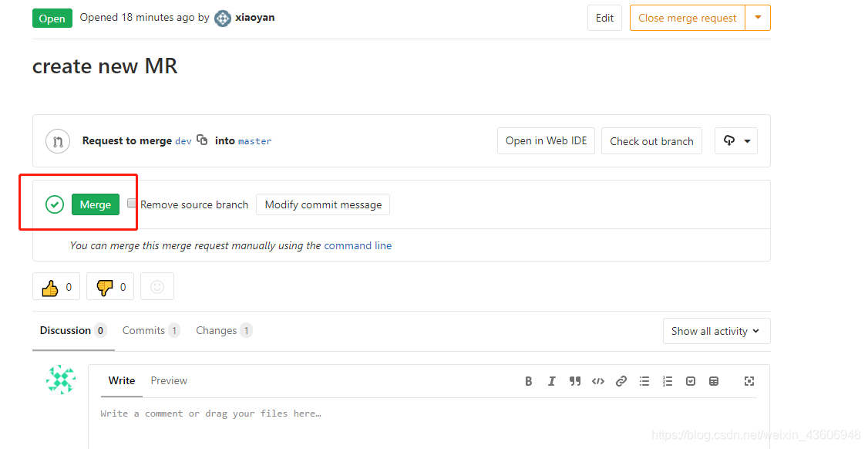The image size is (868, 449).
Task: Open the master branch link
Action: (x=254, y=141)
